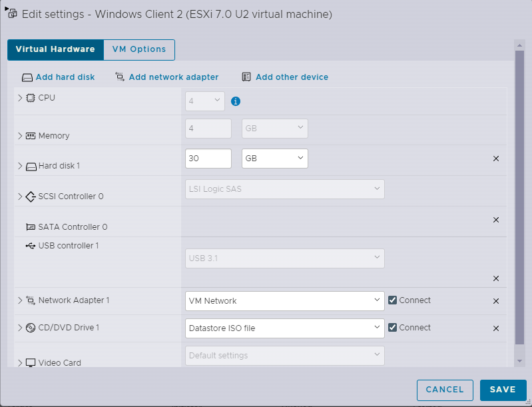532x407 pixels.
Task: Click the Video Card label
Action: click(59, 362)
